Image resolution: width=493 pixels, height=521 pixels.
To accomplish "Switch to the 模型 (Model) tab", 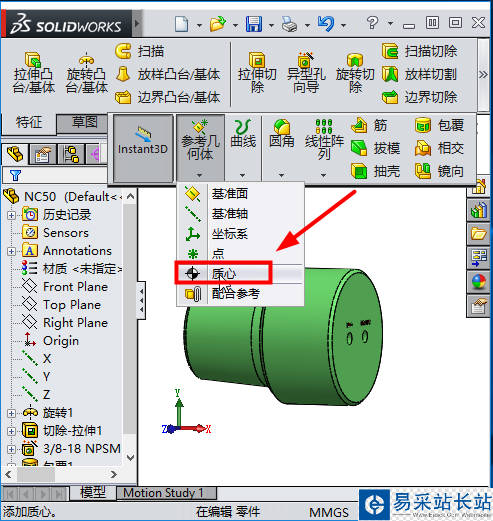I will [x=92, y=492].
